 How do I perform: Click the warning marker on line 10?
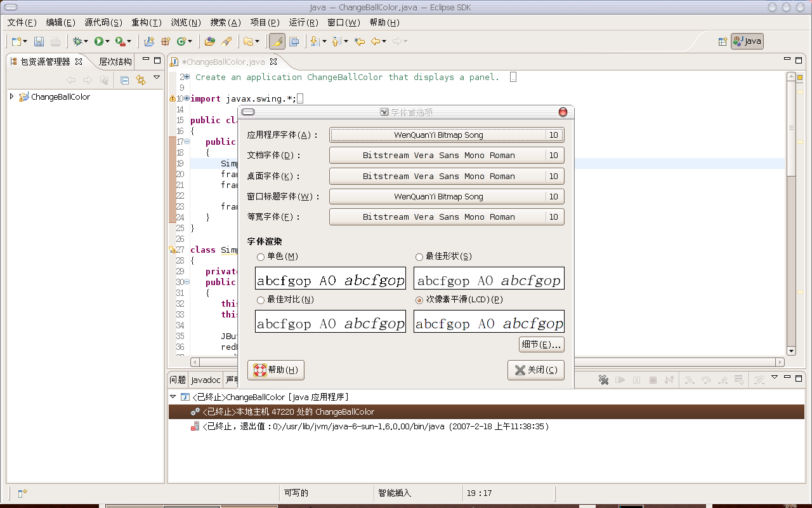click(x=172, y=98)
